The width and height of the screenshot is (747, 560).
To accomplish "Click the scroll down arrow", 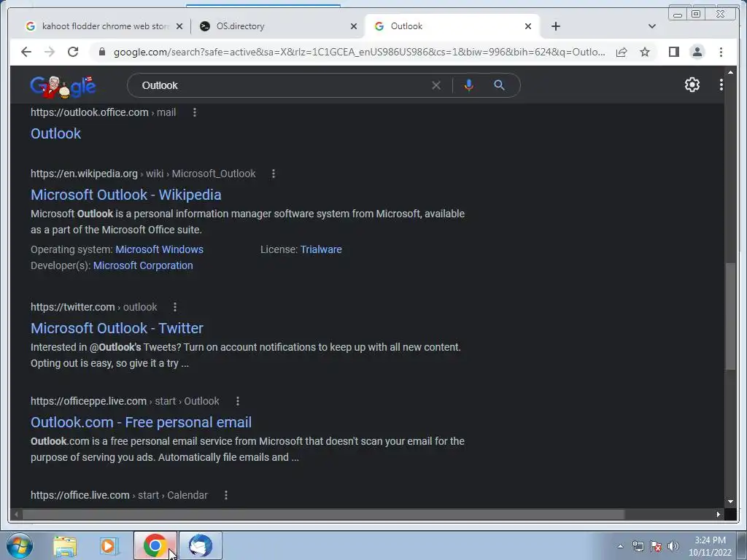I will (730, 502).
